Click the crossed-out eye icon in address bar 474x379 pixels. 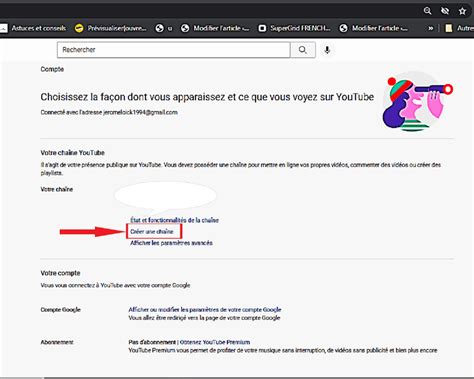pyautogui.click(x=445, y=11)
